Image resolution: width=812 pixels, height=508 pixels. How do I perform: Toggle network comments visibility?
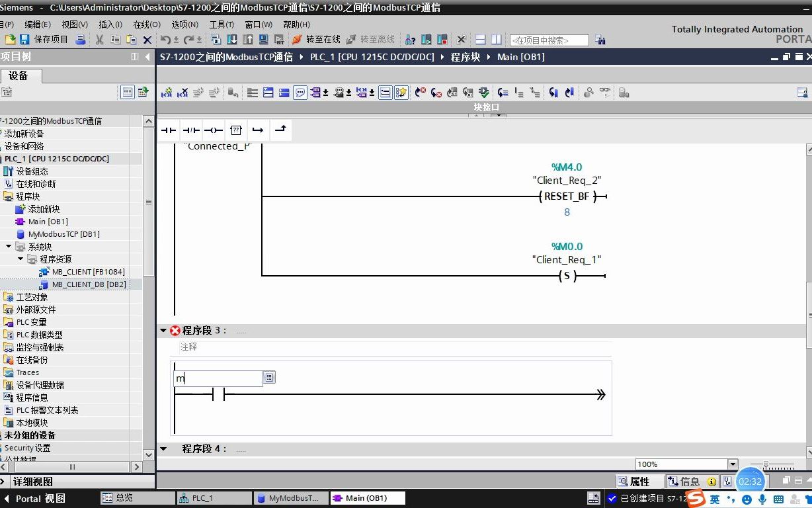point(300,92)
